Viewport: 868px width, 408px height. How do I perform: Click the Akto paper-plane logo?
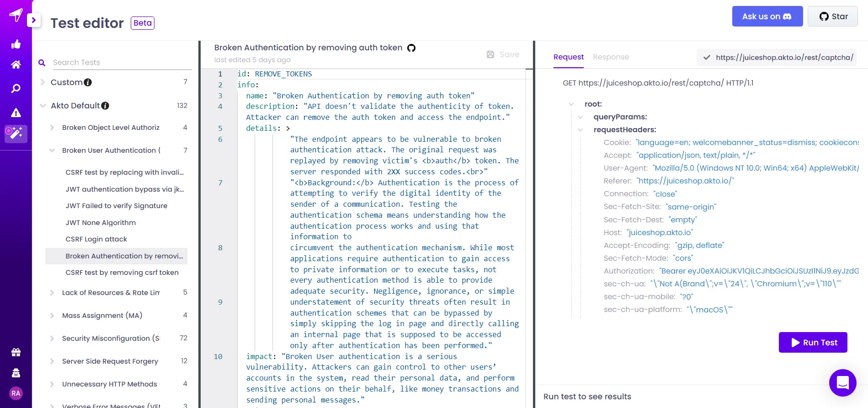click(x=16, y=15)
